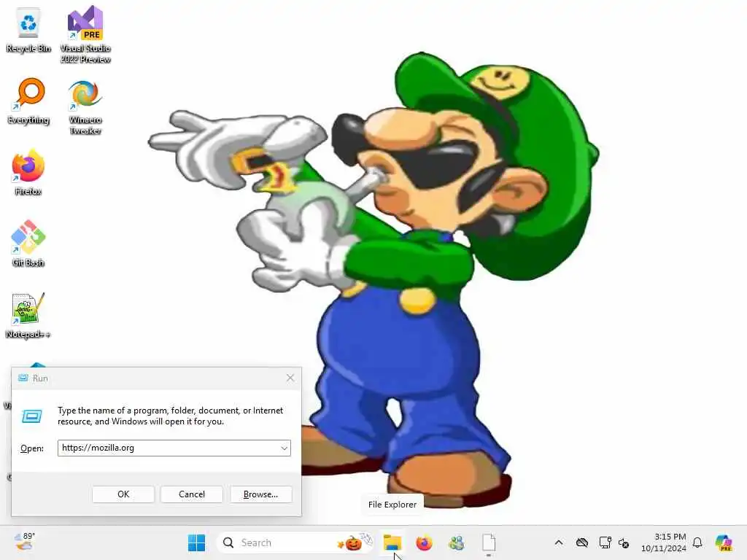Open File Explorer from the taskbar

pyautogui.click(x=392, y=542)
